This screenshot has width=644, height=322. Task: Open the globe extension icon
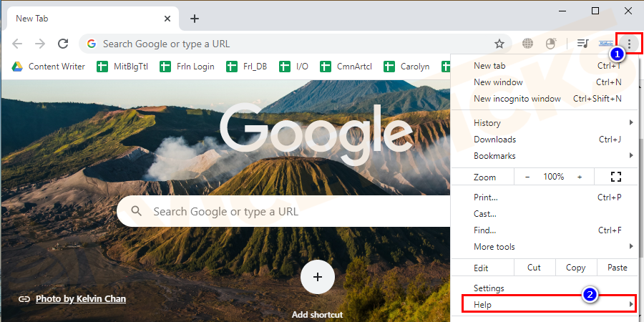tap(527, 43)
